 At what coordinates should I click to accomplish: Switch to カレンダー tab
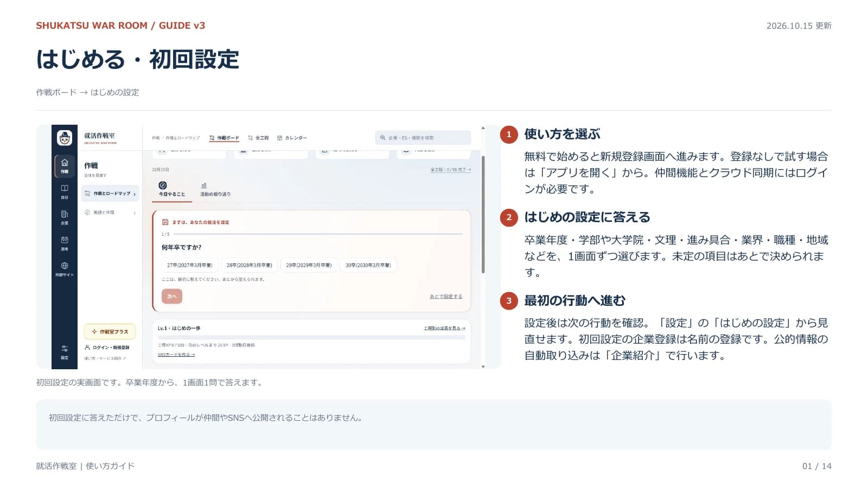coord(292,138)
